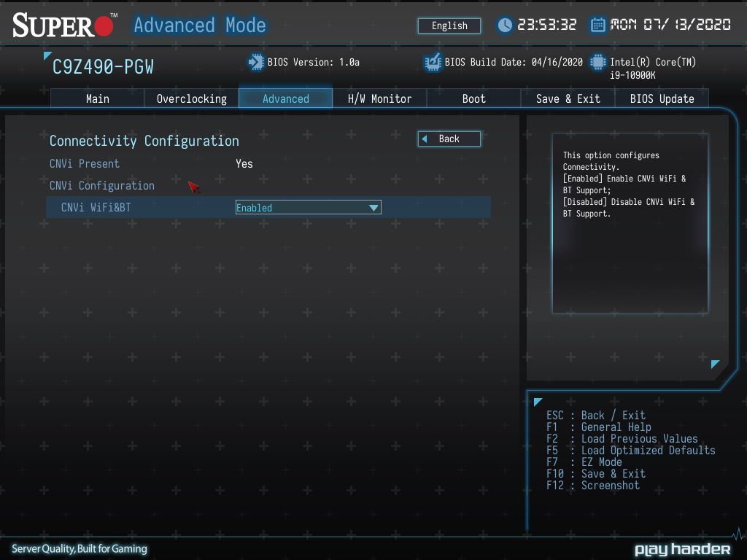Screen dimensions: 747x560
Task: Click the Back button
Action: coord(449,139)
